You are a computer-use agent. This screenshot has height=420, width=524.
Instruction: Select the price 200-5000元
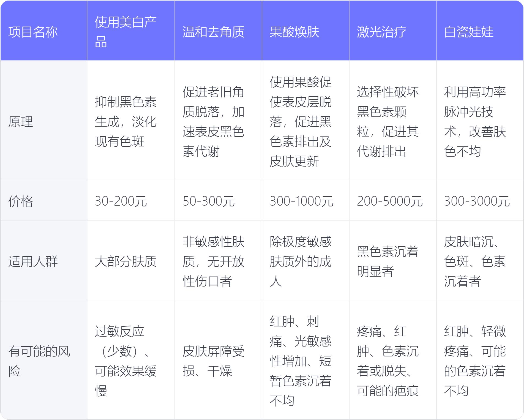(390, 201)
